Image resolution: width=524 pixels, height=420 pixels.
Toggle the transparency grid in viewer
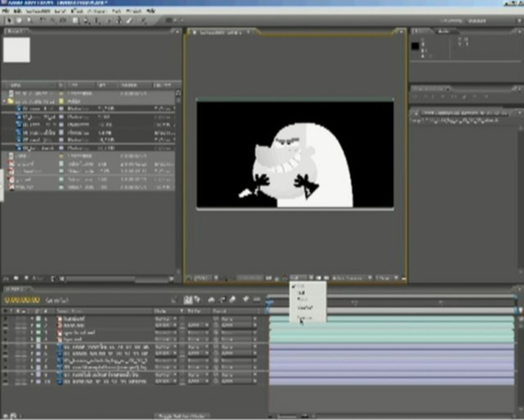[x=326, y=278]
